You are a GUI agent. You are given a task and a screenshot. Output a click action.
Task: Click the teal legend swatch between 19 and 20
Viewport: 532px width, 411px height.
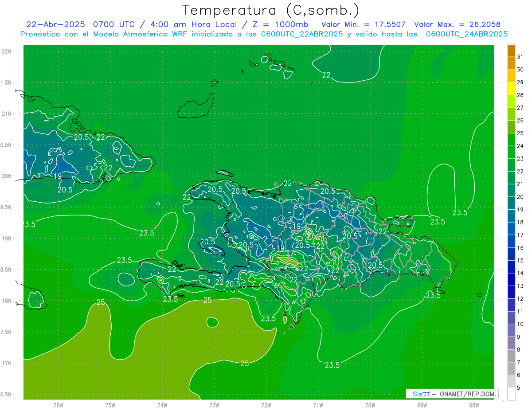click(511, 204)
